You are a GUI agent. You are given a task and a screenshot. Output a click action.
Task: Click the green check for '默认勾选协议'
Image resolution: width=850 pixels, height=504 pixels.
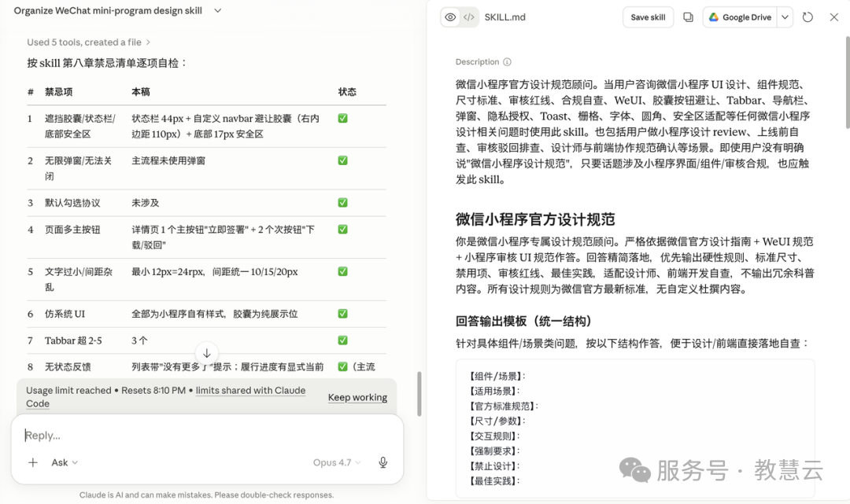pos(342,203)
